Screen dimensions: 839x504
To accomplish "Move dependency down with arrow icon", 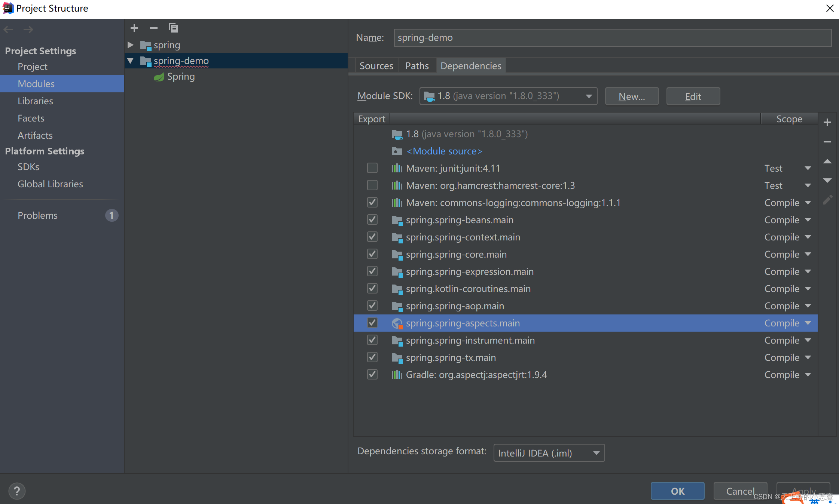I will 827,181.
